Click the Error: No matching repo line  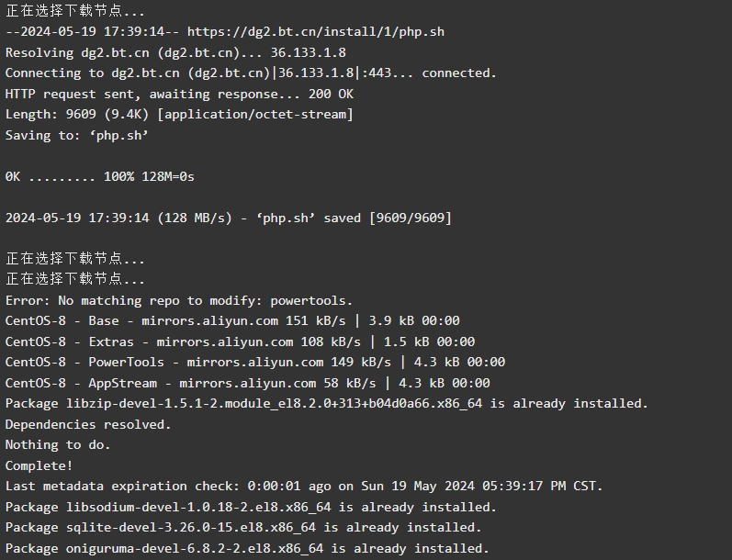coord(179,300)
